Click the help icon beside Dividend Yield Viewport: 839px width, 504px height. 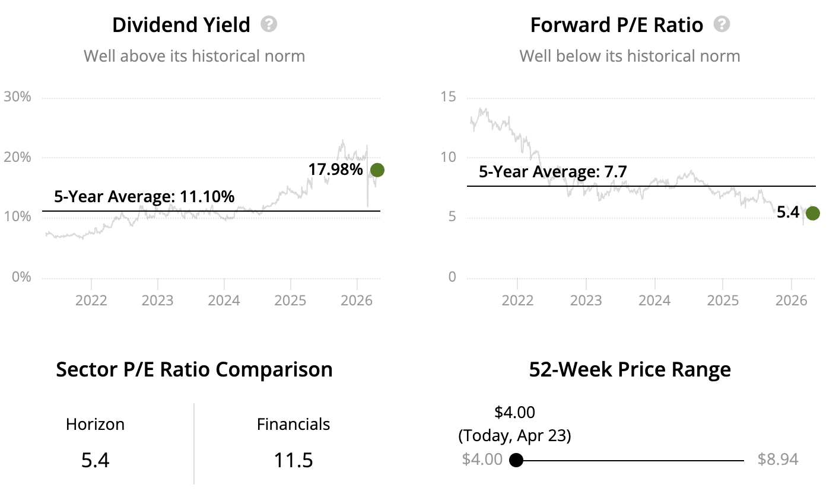coord(269,24)
